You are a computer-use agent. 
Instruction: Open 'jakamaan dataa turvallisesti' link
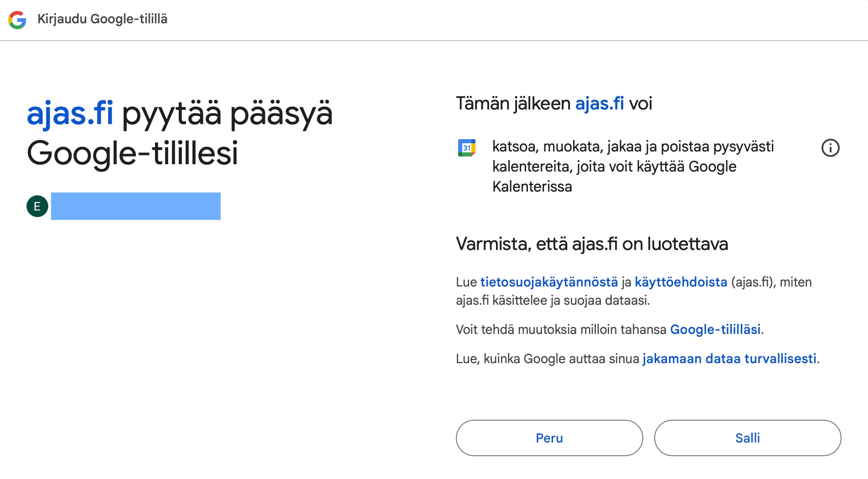click(729, 359)
